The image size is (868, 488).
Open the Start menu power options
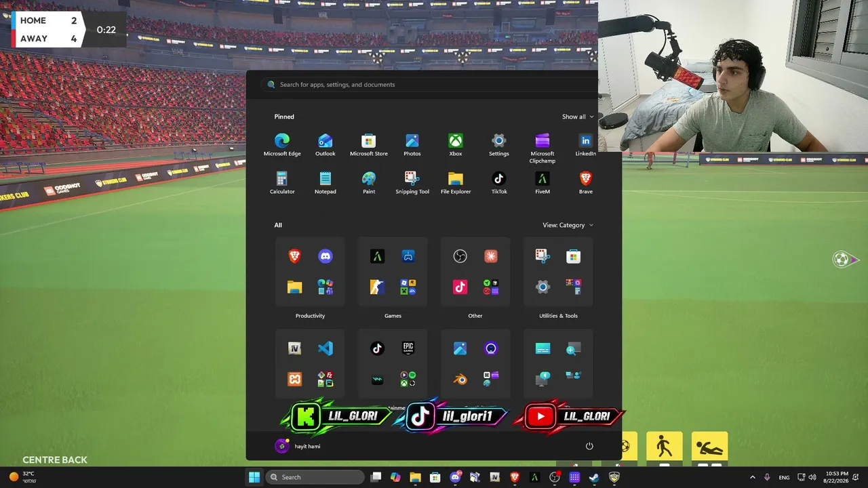coord(589,446)
